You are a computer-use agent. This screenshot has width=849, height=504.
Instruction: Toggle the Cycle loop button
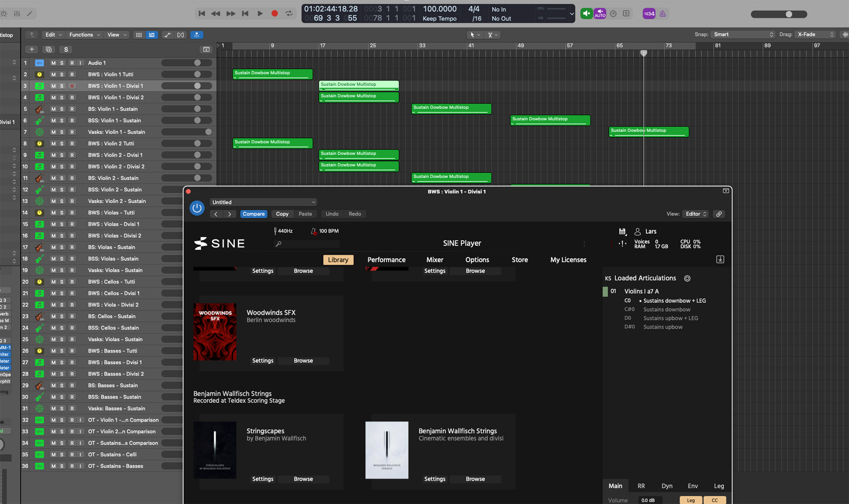click(x=289, y=14)
